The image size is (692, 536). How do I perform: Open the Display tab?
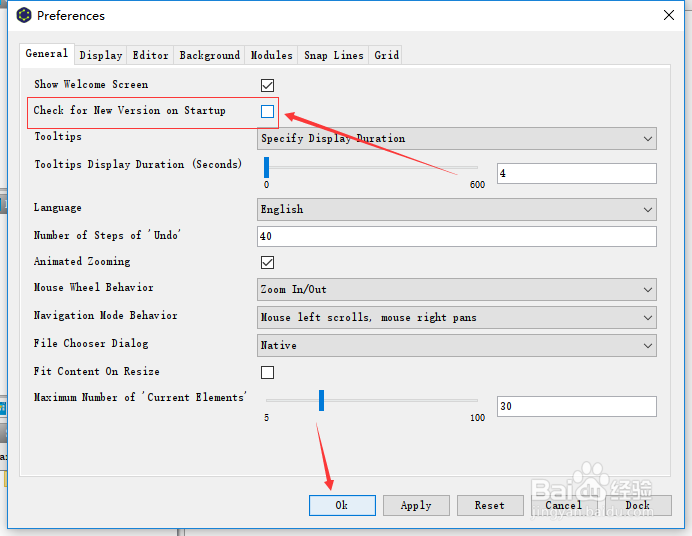click(x=101, y=56)
